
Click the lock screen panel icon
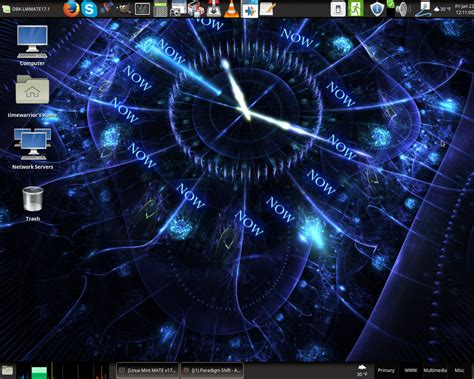tap(338, 9)
